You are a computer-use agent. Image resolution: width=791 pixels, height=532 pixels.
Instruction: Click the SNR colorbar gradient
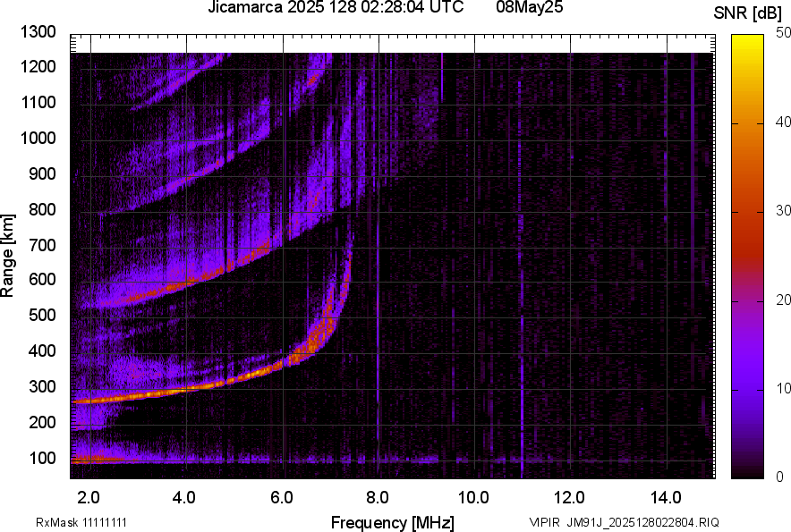click(747, 257)
